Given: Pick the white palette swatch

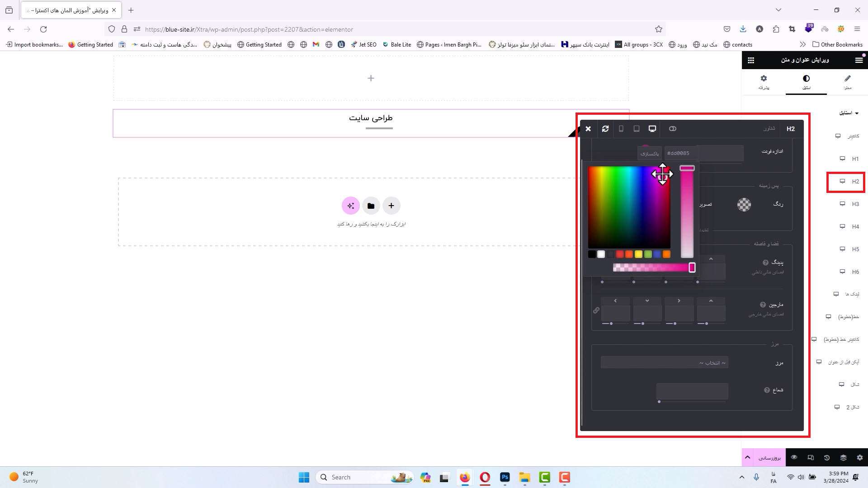Looking at the screenshot, I should [601, 254].
